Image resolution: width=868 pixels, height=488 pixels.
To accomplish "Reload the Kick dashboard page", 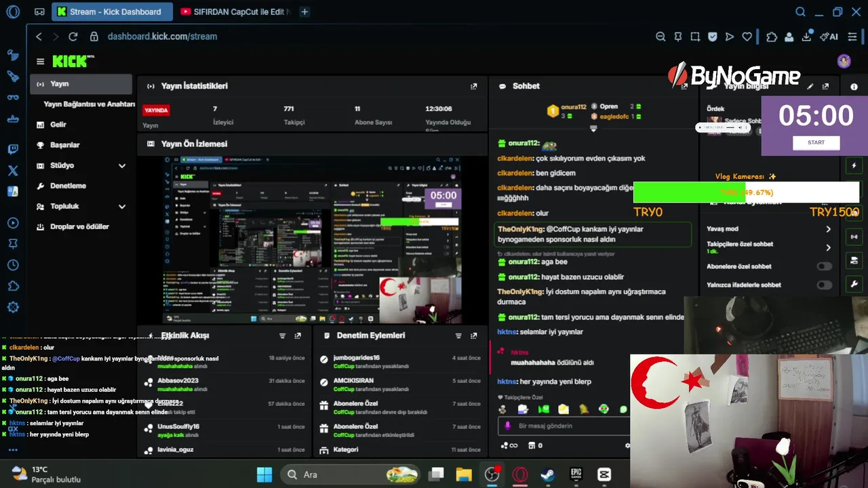I will (73, 37).
